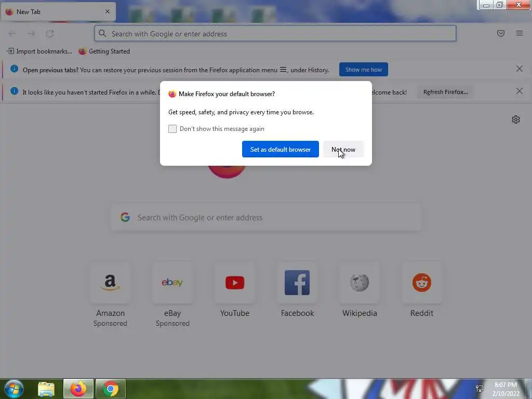532x399 pixels.
Task: Open the Firefox application menu
Action: (520, 33)
